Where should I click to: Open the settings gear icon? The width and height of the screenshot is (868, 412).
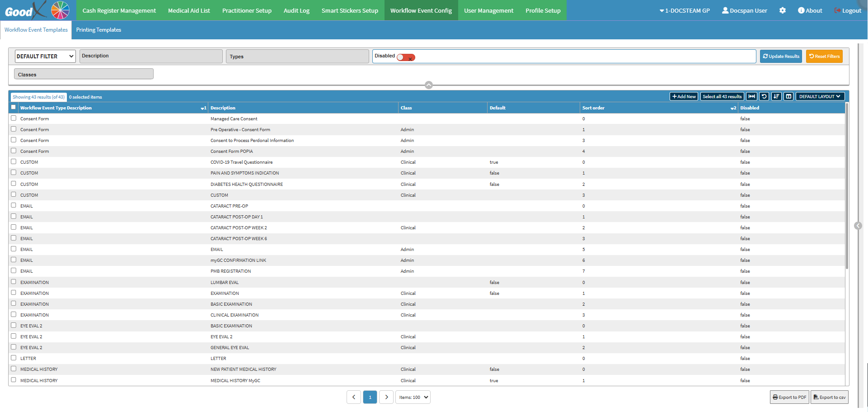click(x=783, y=10)
